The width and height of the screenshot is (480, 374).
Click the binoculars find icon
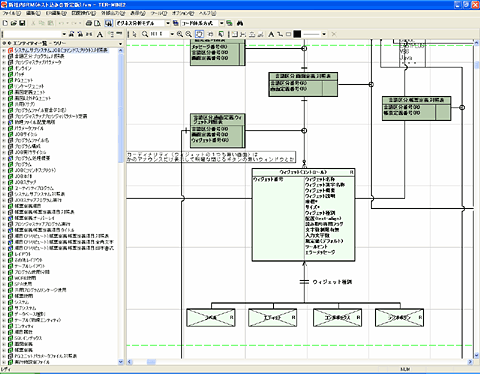tap(240, 23)
